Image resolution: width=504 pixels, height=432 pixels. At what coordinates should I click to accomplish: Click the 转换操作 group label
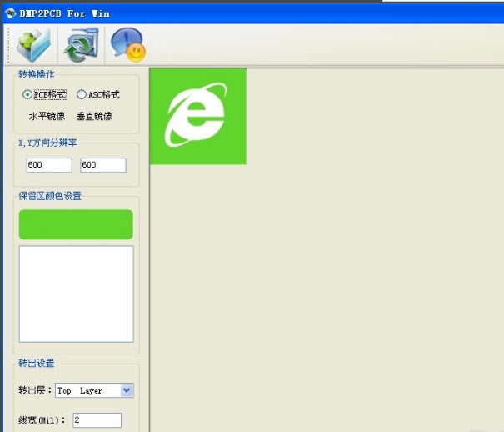[36, 74]
